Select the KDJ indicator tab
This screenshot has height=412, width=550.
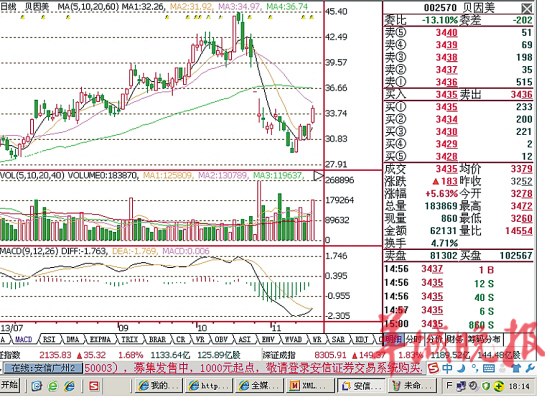(x=361, y=339)
